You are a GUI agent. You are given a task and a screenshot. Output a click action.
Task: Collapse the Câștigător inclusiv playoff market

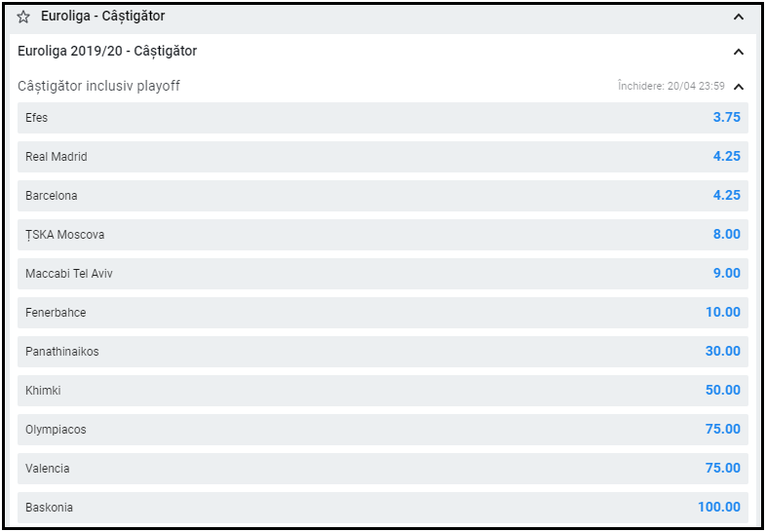click(x=739, y=87)
